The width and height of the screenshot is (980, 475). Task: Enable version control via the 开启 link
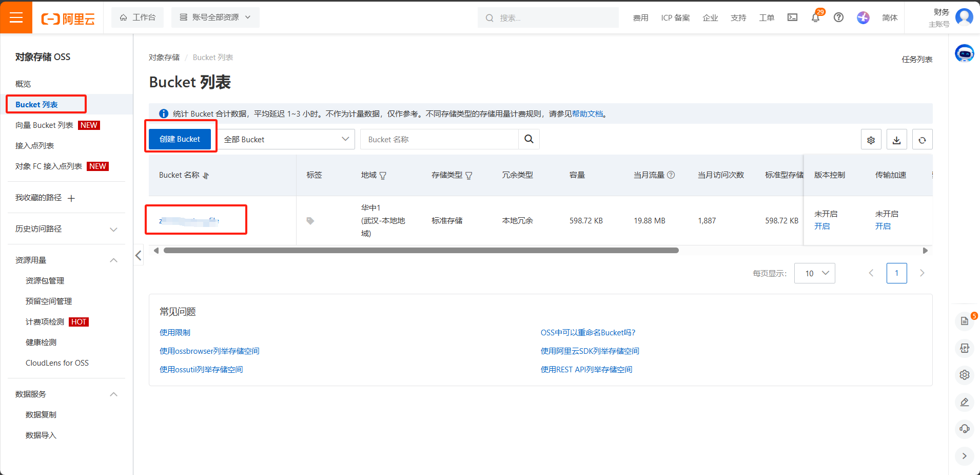823,226
